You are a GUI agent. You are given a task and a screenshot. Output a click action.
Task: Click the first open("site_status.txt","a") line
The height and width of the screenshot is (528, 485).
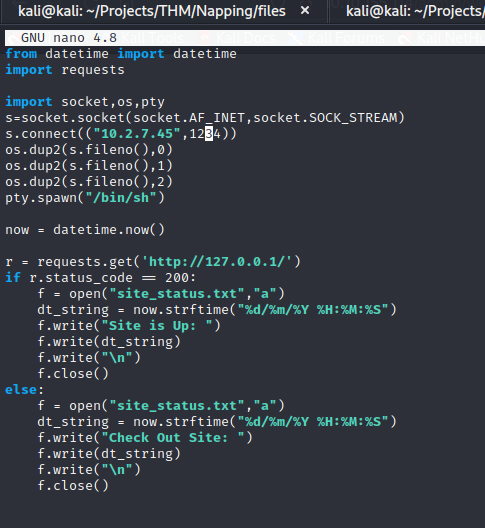(161, 294)
